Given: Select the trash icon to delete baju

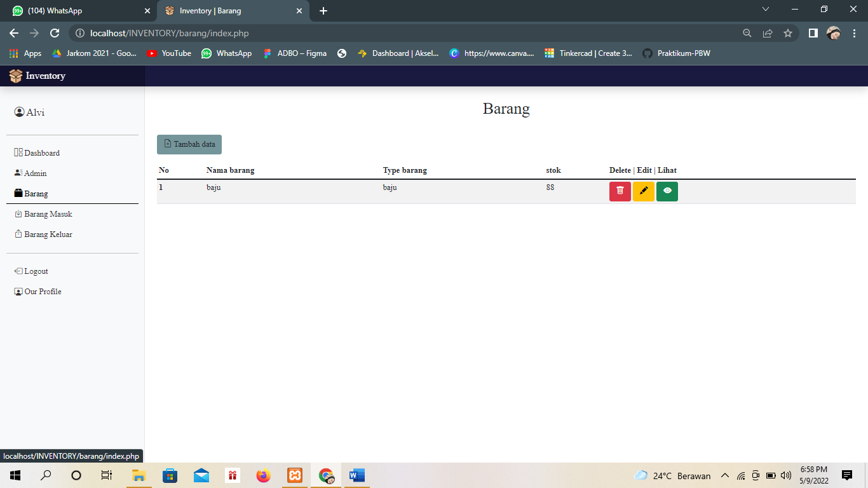Looking at the screenshot, I should tap(620, 191).
